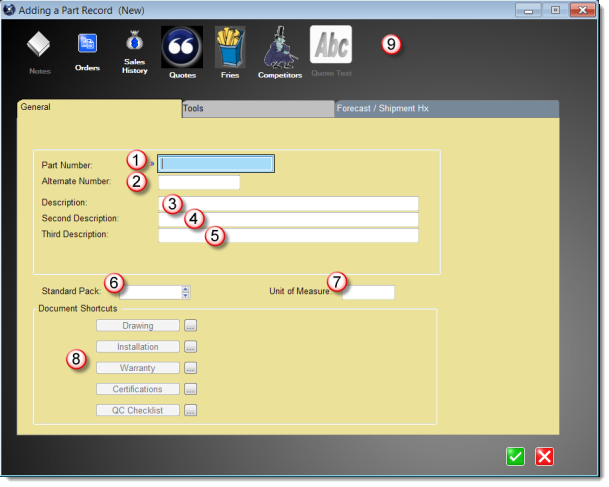
Task: Open the Sales History money bag icon
Action: [134, 40]
